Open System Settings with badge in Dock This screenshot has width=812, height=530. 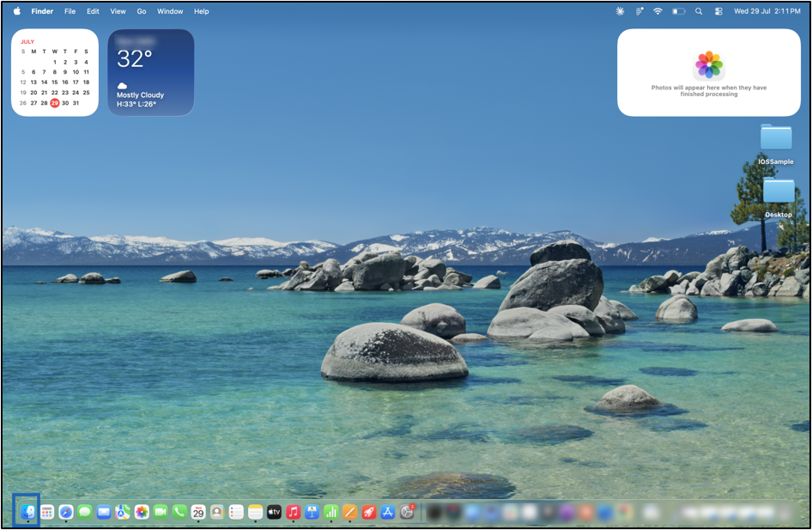pyautogui.click(x=408, y=512)
